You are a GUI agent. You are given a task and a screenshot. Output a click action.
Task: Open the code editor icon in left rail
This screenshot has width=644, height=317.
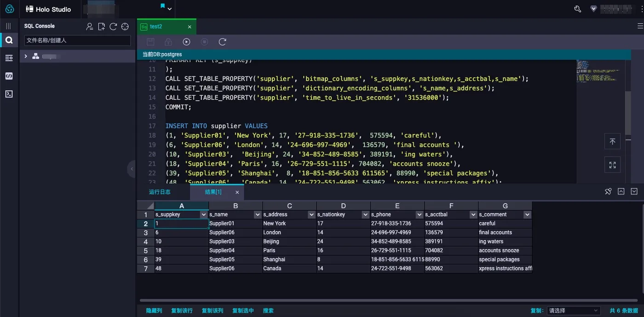(x=9, y=76)
